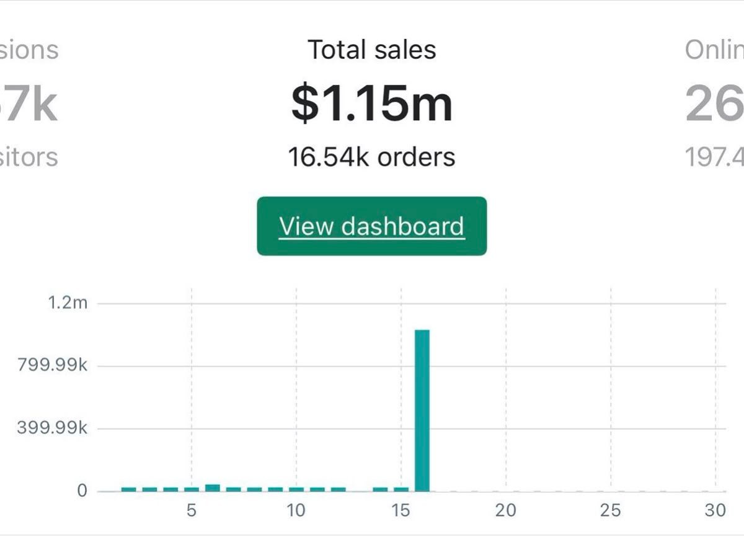Click the 16.54k orders link
Viewport: 744px width, 560px height.
point(371,157)
